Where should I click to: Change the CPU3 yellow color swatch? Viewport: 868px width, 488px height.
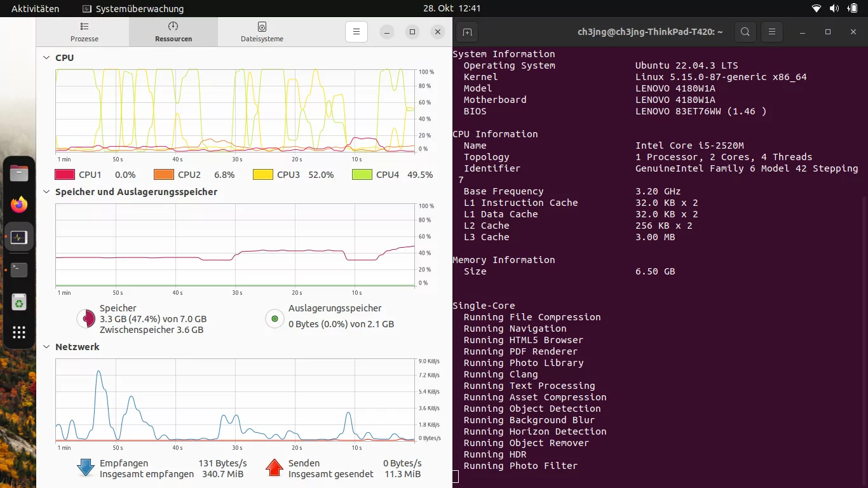tap(263, 175)
